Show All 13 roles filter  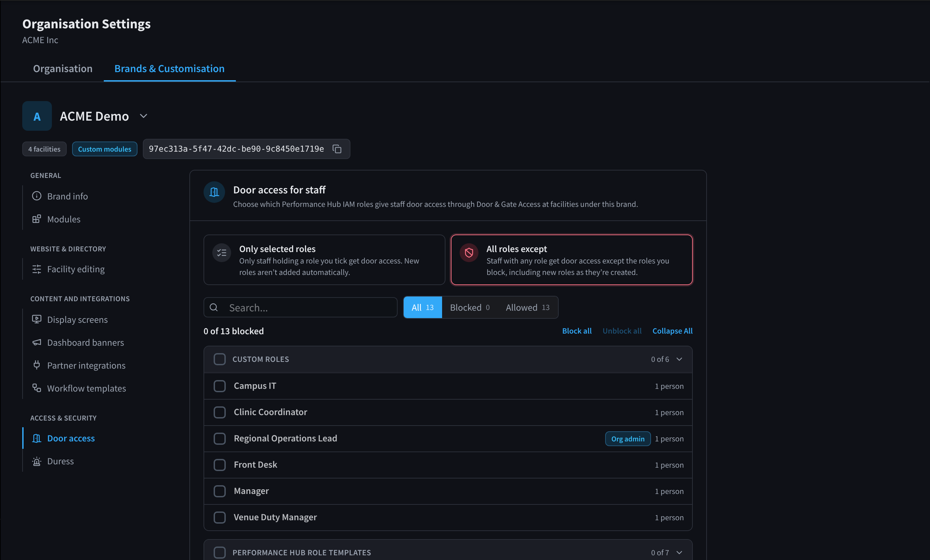pos(423,307)
